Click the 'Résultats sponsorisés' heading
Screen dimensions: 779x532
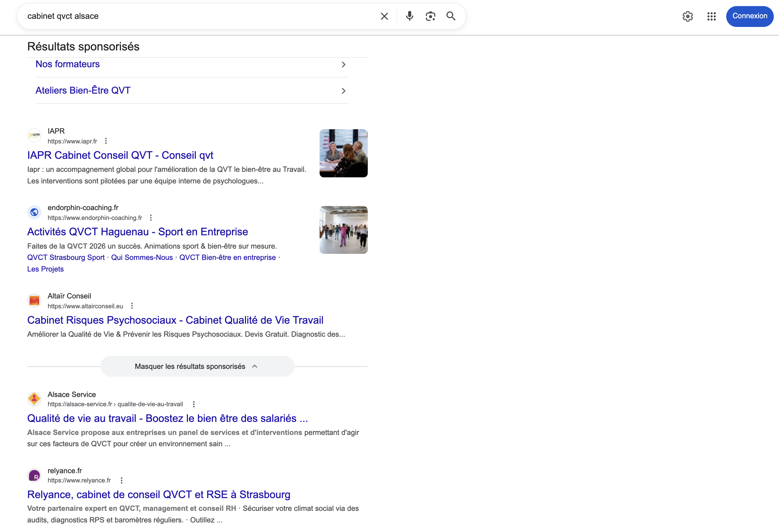pyautogui.click(x=83, y=47)
